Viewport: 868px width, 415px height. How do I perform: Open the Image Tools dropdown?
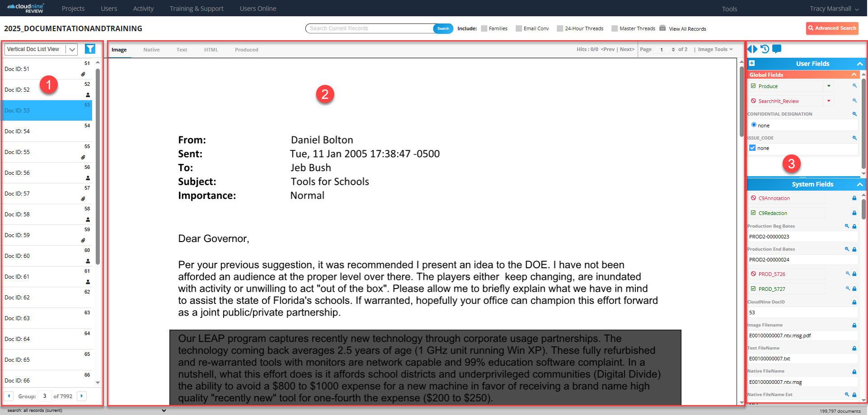click(714, 49)
